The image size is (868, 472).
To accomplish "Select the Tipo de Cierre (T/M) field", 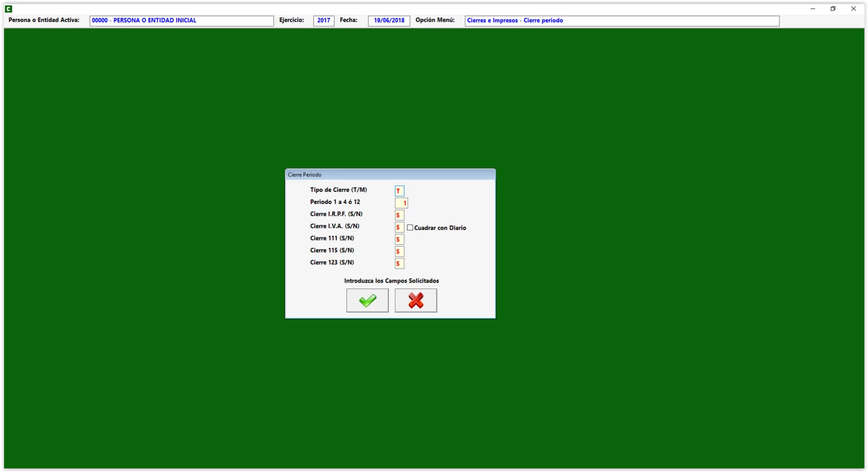I will (x=399, y=191).
